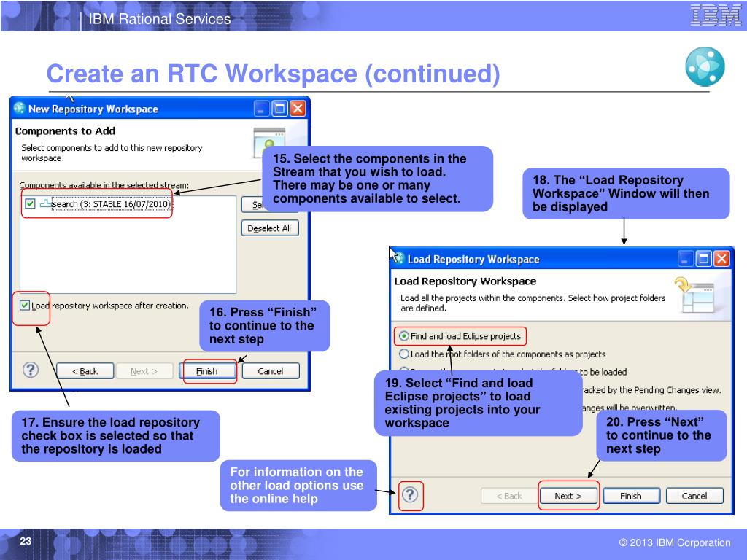Click Finish in Load Repository Workspace dialog
Screen dimensions: 747x560
pyautogui.click(x=631, y=496)
